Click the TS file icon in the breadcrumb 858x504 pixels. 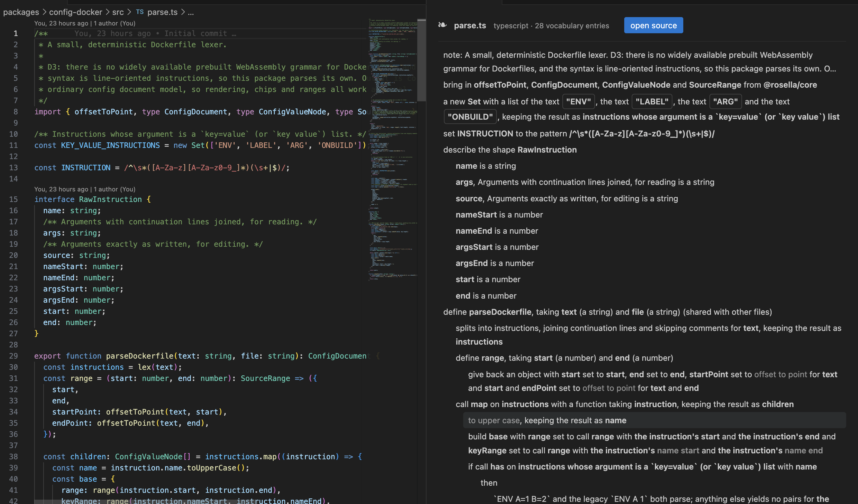(140, 12)
